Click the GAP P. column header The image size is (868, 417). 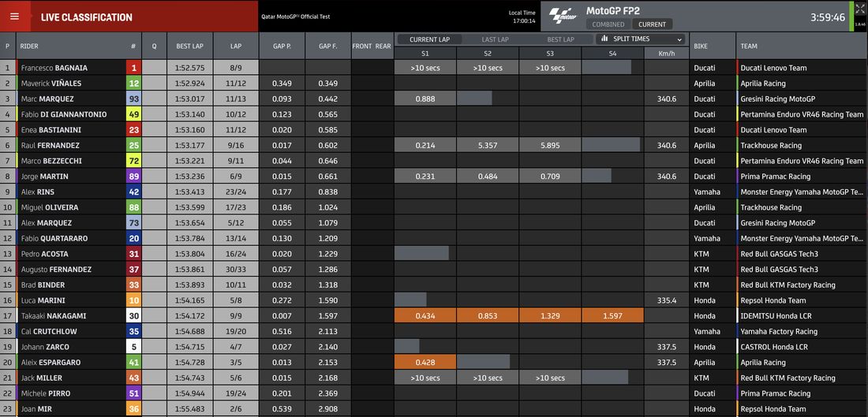tap(282, 47)
